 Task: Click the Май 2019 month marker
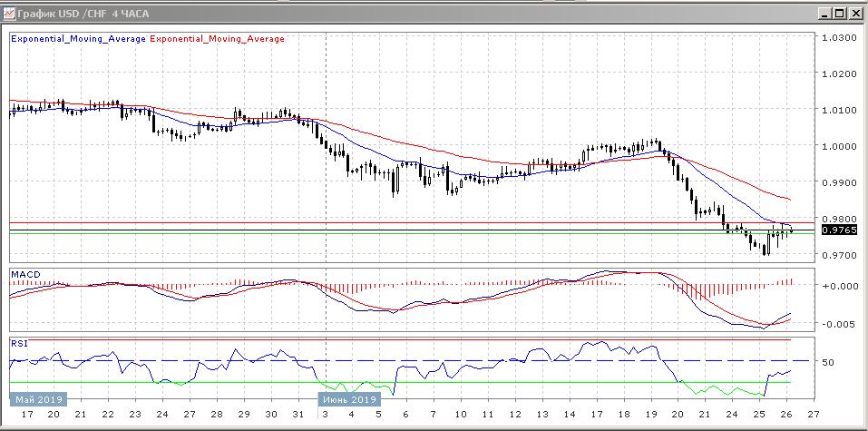pos(36,399)
